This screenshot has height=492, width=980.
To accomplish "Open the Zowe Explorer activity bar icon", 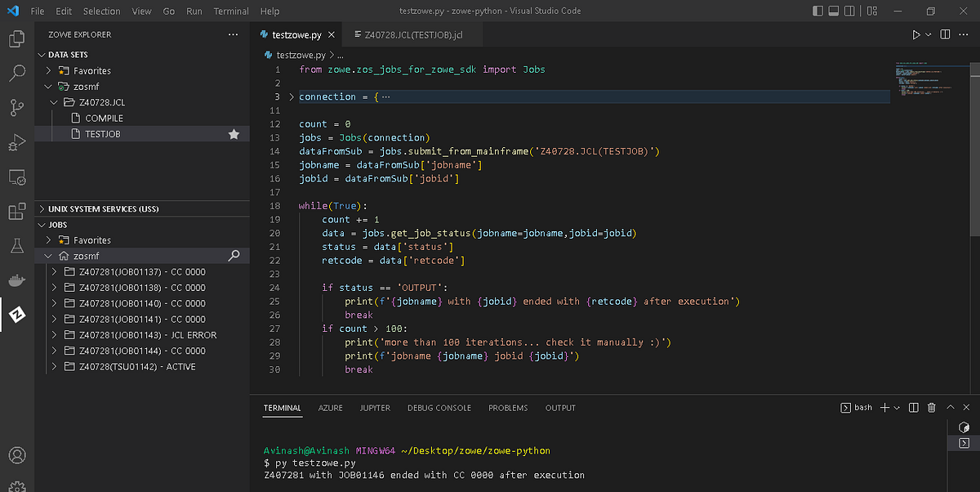I will coord(17,315).
